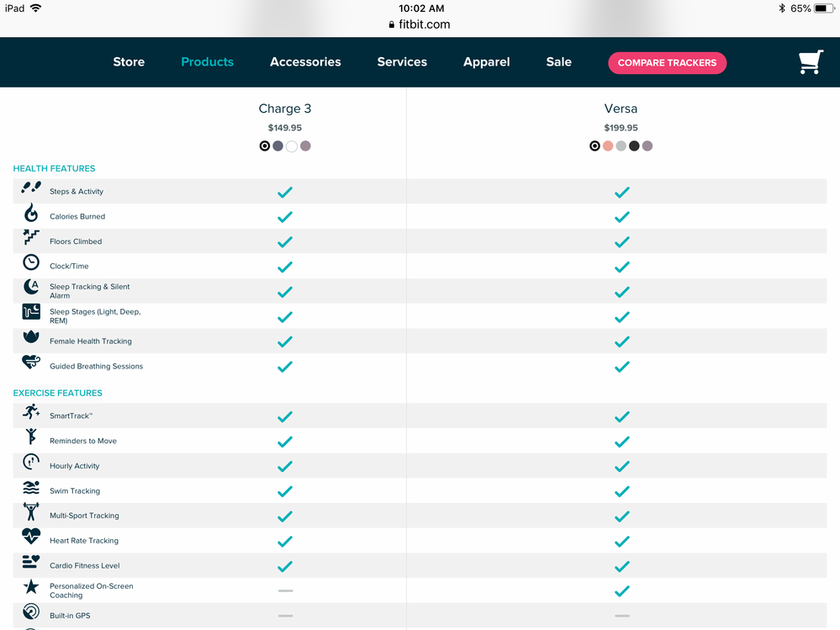Screen dimensions: 840x630
Task: Tap the lock icon beside fitbit.com
Action: pos(392,24)
